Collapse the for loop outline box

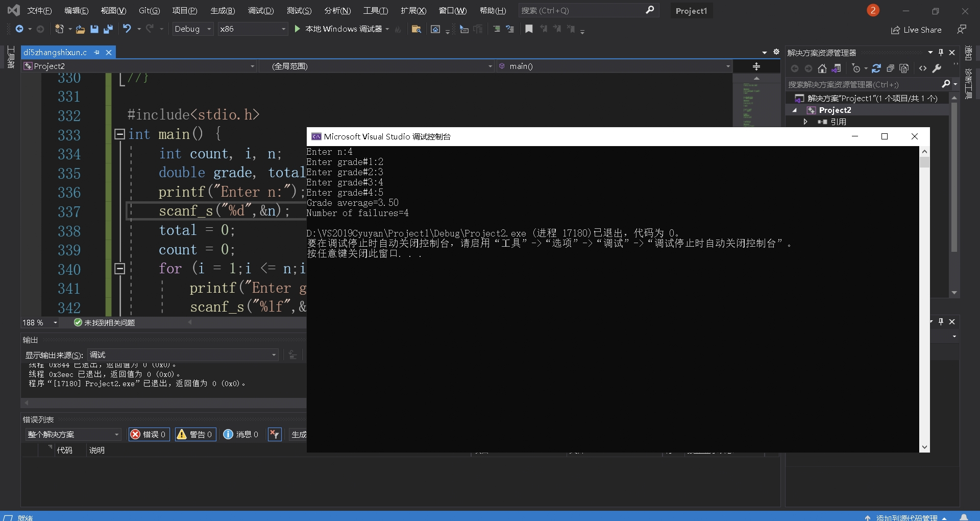point(120,269)
